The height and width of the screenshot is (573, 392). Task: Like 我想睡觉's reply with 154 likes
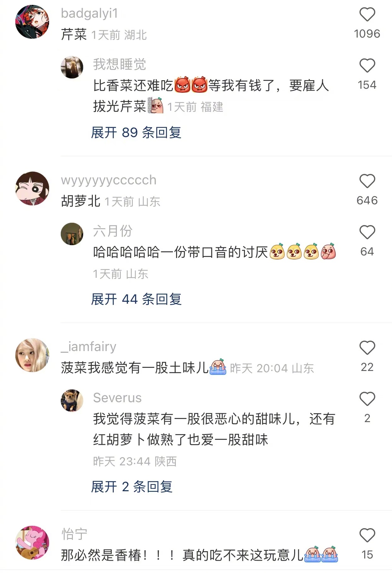point(367,66)
